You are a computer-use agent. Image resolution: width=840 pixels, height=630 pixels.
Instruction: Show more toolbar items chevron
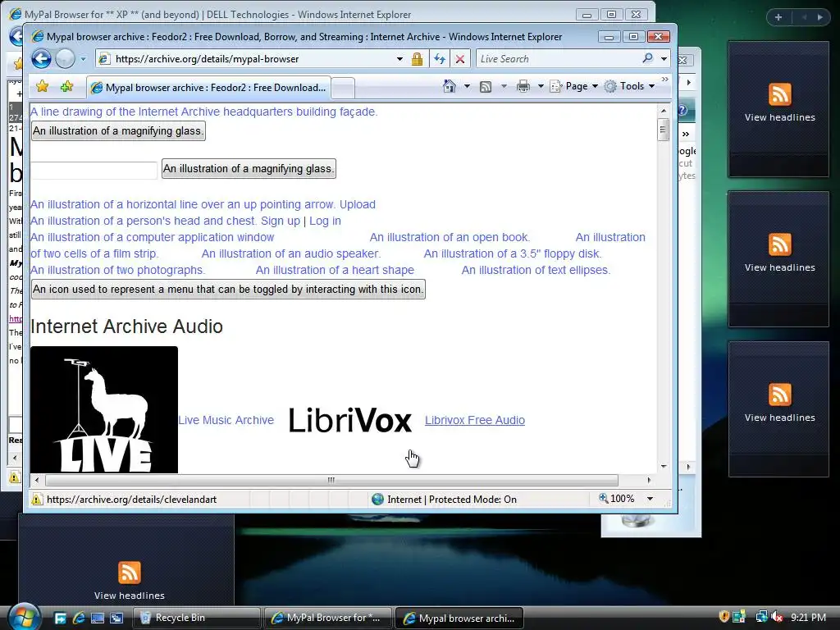pyautogui.click(x=664, y=80)
